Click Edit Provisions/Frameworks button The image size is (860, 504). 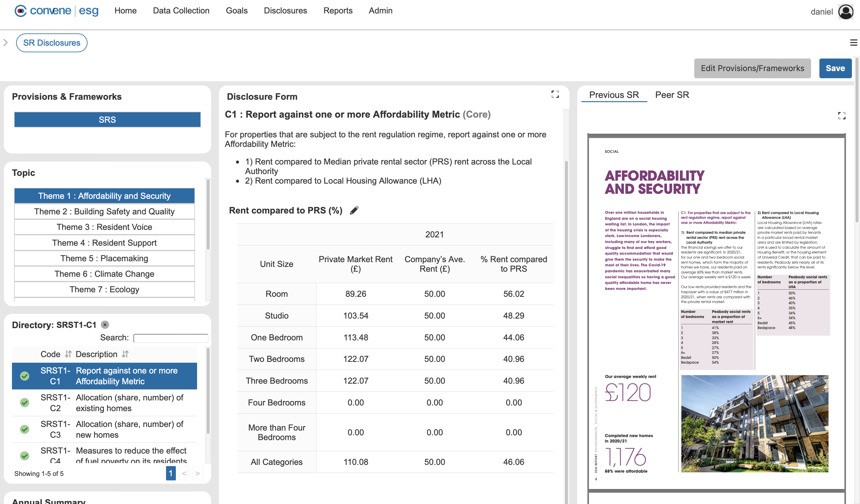click(x=752, y=68)
